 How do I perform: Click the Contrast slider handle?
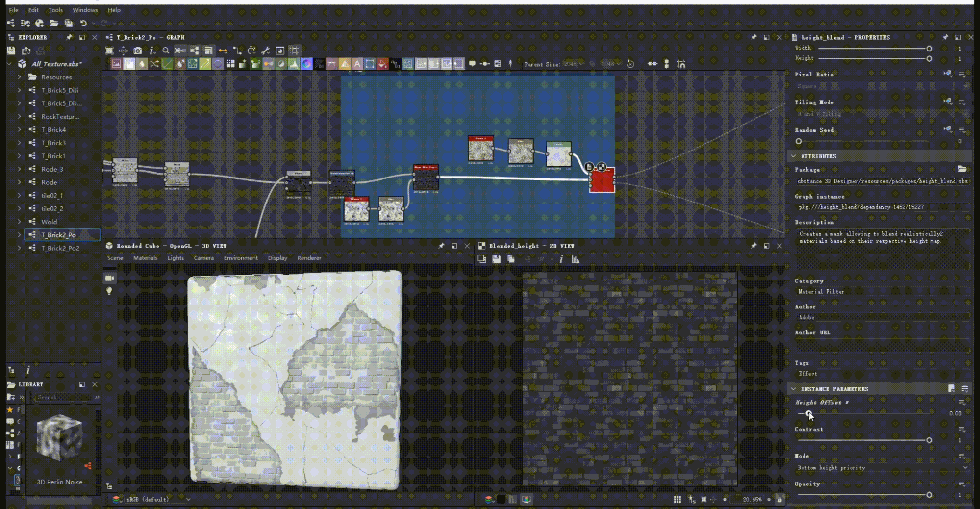[x=929, y=440]
